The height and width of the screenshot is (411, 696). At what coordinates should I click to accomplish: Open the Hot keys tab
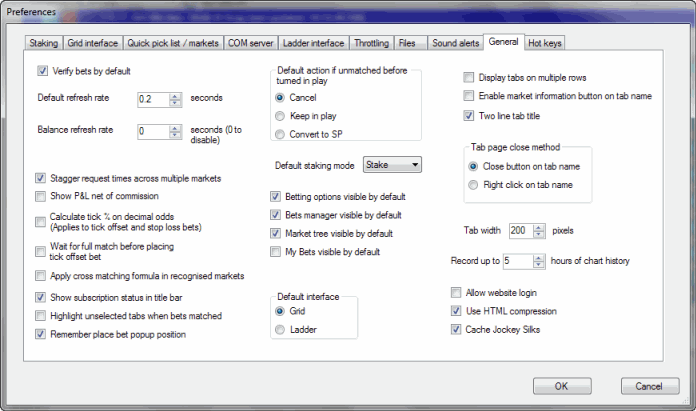pyautogui.click(x=546, y=43)
